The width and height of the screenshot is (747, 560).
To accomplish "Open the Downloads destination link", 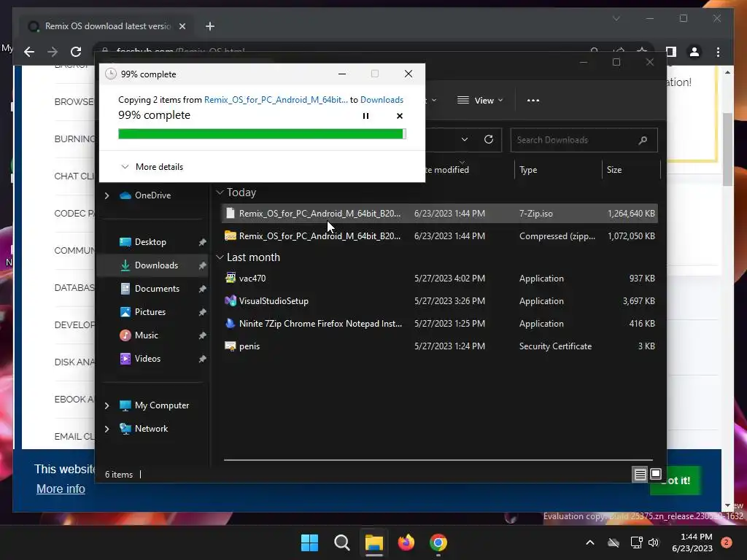I will click(x=382, y=99).
